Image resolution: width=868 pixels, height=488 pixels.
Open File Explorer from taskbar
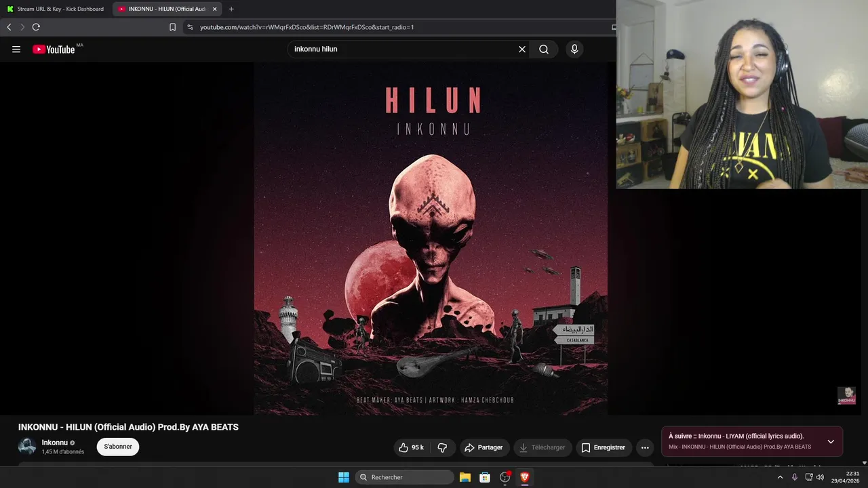coord(465,477)
